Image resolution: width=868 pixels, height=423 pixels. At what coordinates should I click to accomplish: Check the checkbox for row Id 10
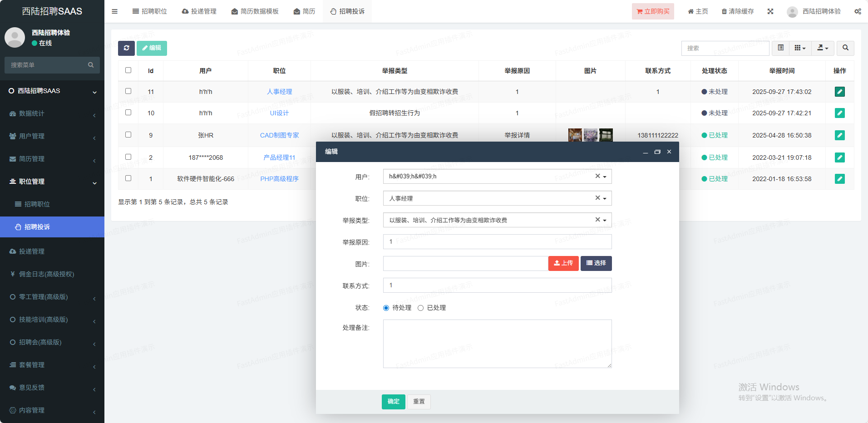coord(128,113)
